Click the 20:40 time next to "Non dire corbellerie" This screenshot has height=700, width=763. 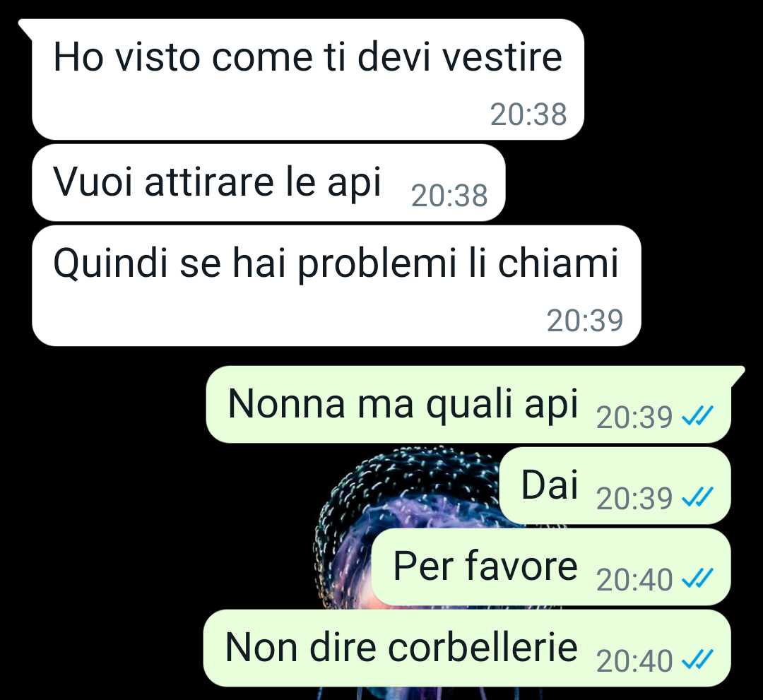[634, 661]
